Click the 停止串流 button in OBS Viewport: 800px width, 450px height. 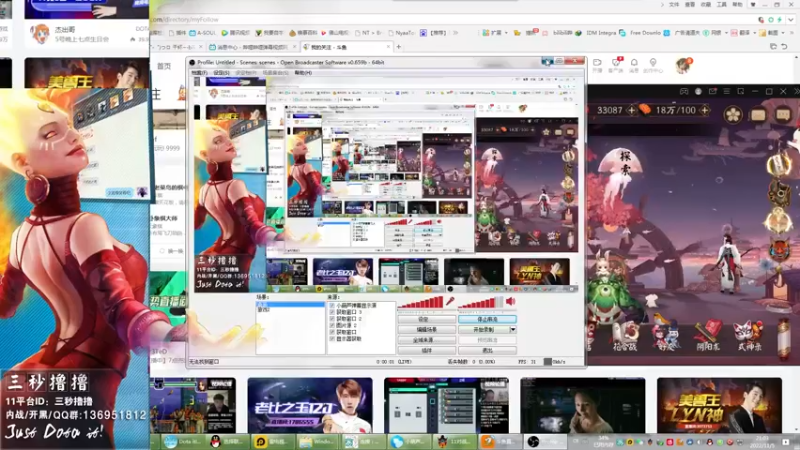pyautogui.click(x=487, y=319)
